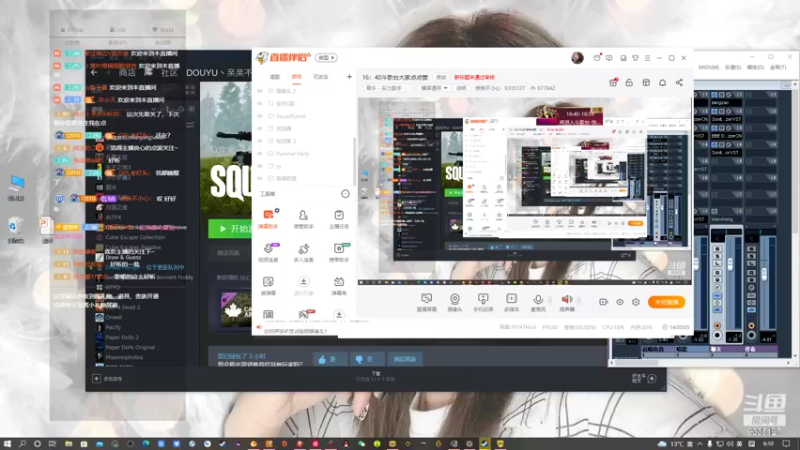Collapse the 工具箱 panel with minus circle
Image resolution: width=800 pixels, height=450 pixels.
(345, 194)
